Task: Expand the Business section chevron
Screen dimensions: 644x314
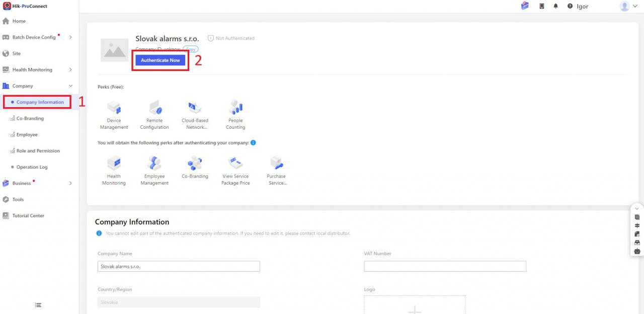Action: pyautogui.click(x=70, y=183)
